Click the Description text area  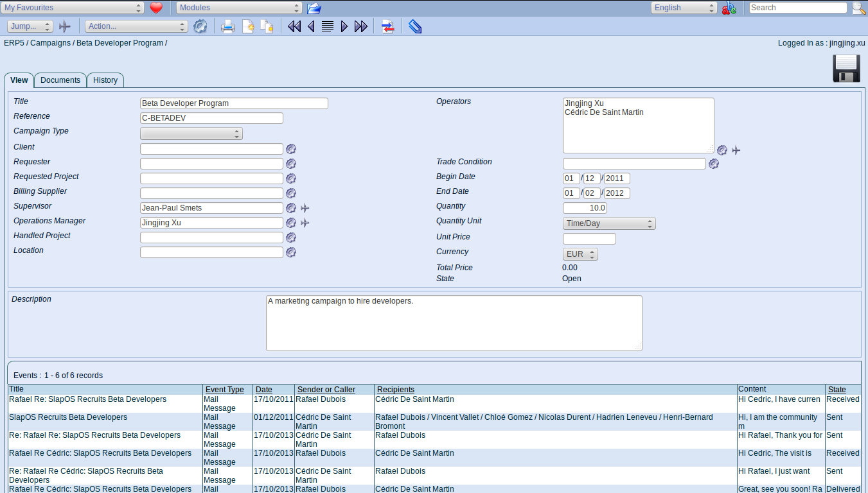click(x=454, y=323)
